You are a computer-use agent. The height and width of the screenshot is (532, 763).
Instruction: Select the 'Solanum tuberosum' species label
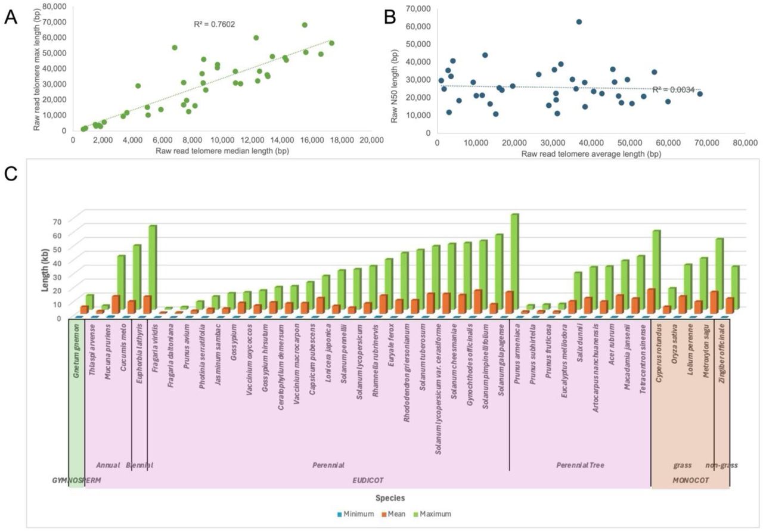423,359
